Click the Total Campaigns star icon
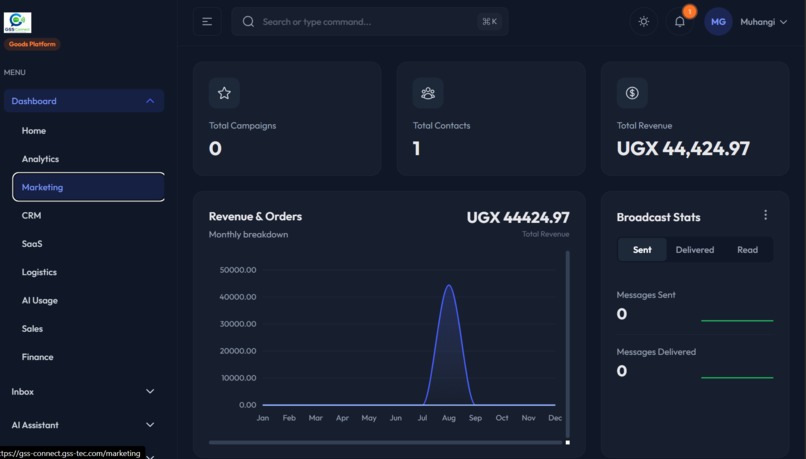806x459 pixels. tap(224, 93)
